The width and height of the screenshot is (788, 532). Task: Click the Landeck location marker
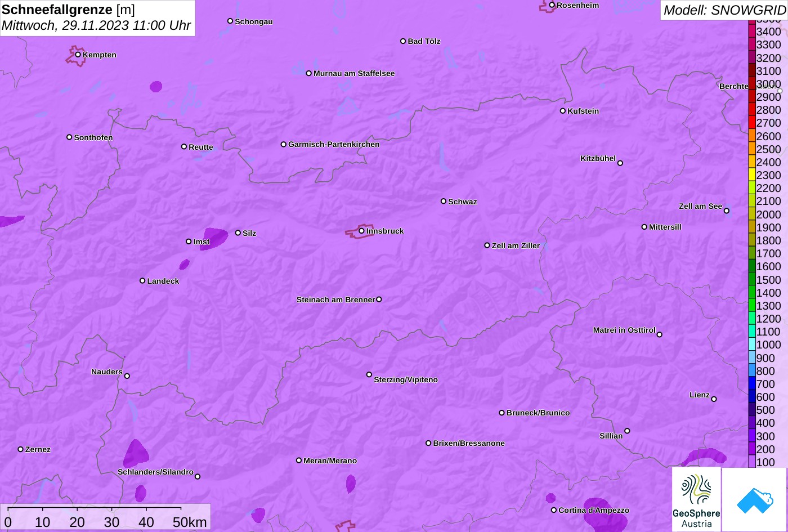pyautogui.click(x=142, y=280)
